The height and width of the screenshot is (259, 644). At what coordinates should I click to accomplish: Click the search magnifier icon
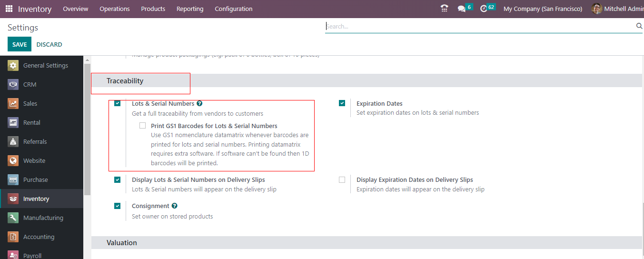(639, 26)
